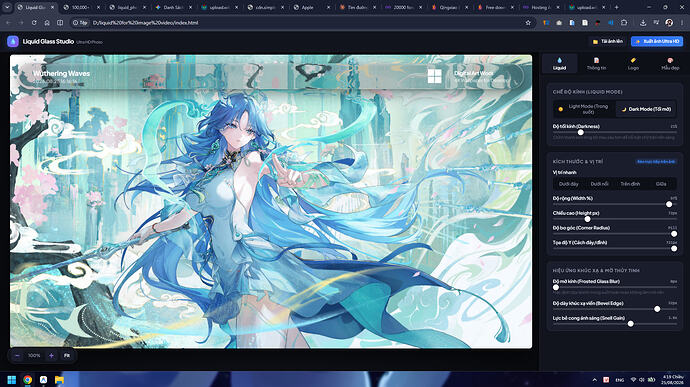
Task: Click the blue link in size section header
Action: coord(656,162)
